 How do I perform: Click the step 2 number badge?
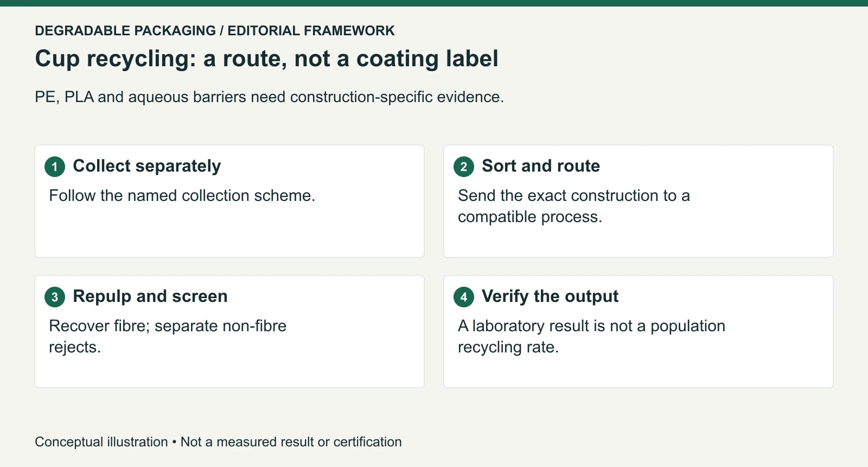[464, 167]
